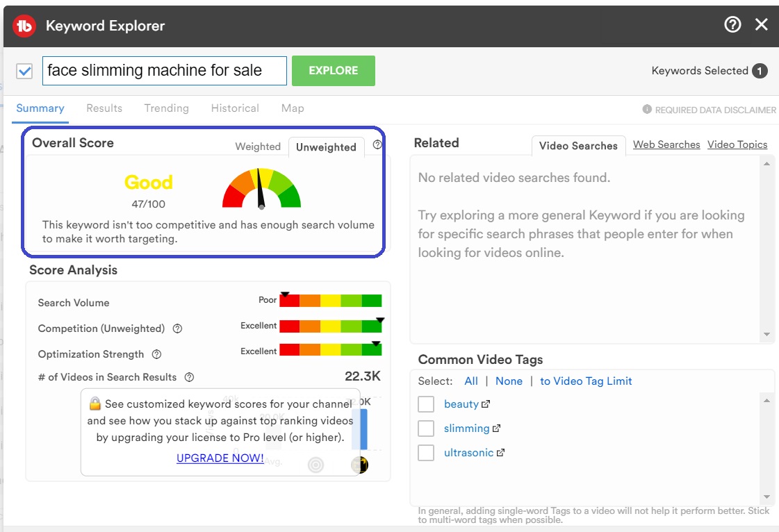Click Related panel scroll up arrow
Image resolution: width=779 pixels, height=532 pixels.
click(766, 163)
